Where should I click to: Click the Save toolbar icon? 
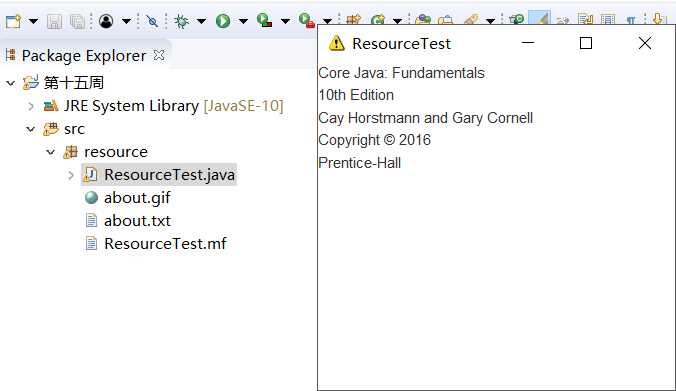click(x=54, y=21)
